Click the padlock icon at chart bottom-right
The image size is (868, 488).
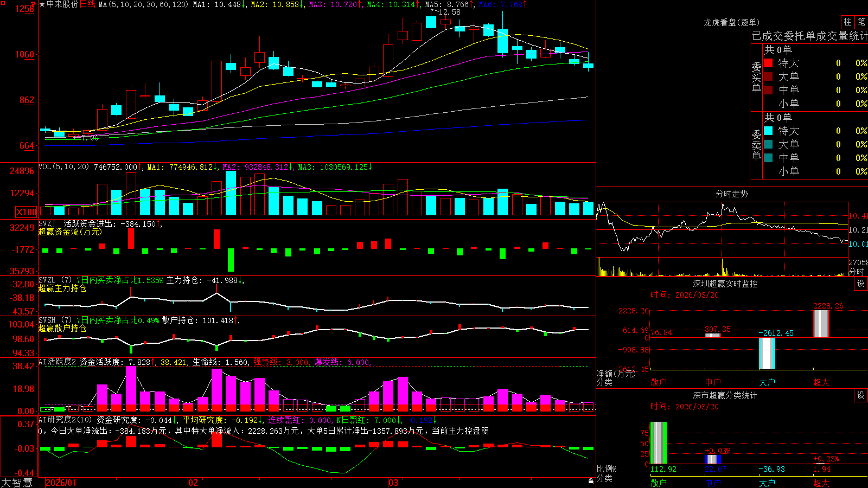pos(591,481)
